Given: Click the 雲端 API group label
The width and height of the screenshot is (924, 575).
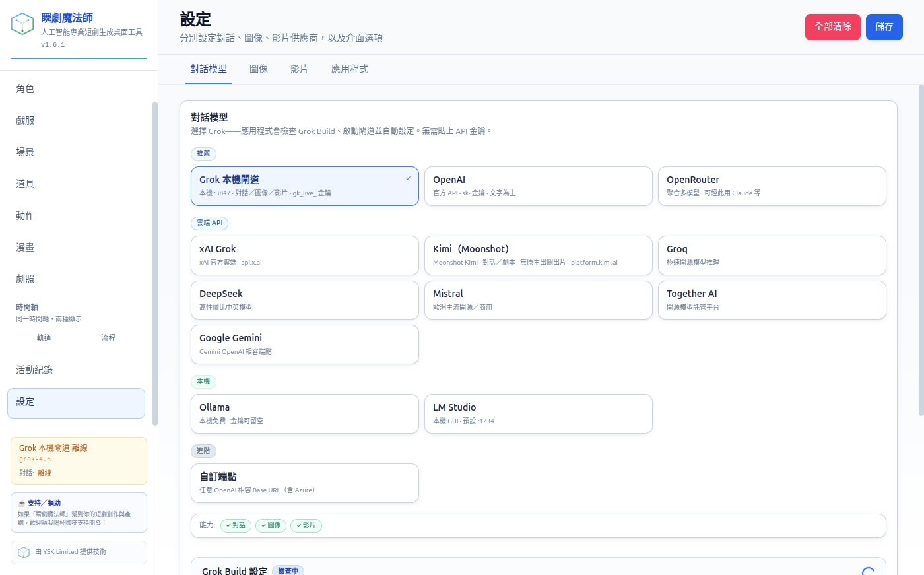Looking at the screenshot, I should point(209,223).
